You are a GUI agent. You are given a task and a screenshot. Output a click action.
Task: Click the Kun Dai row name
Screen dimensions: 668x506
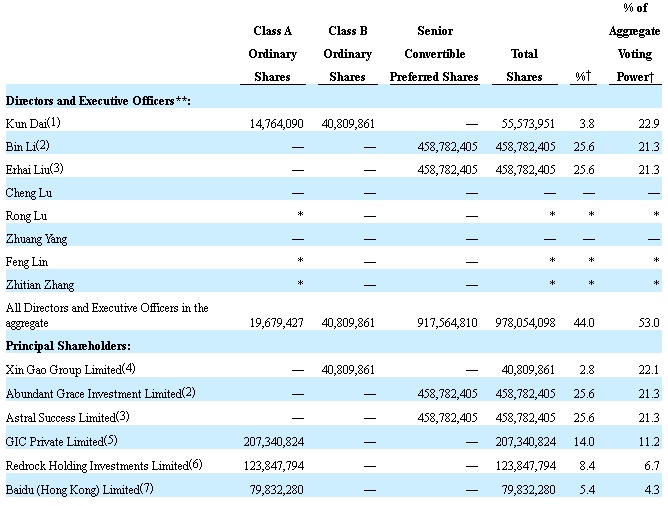(27, 123)
